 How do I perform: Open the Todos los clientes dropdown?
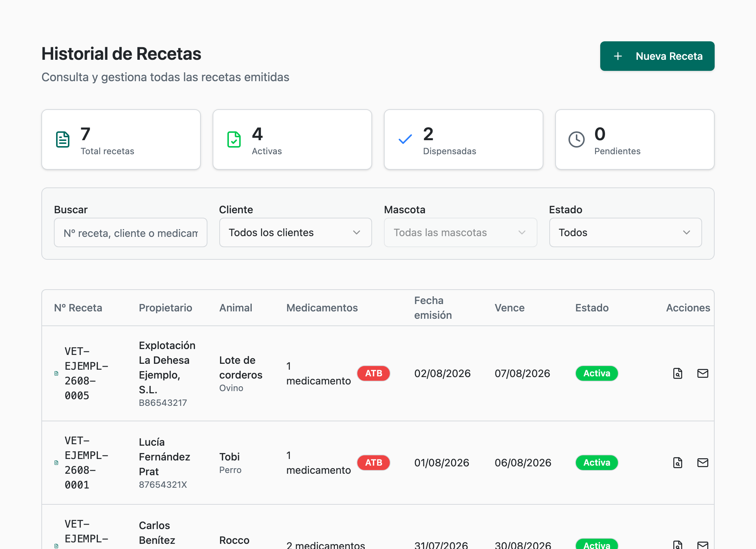296,232
